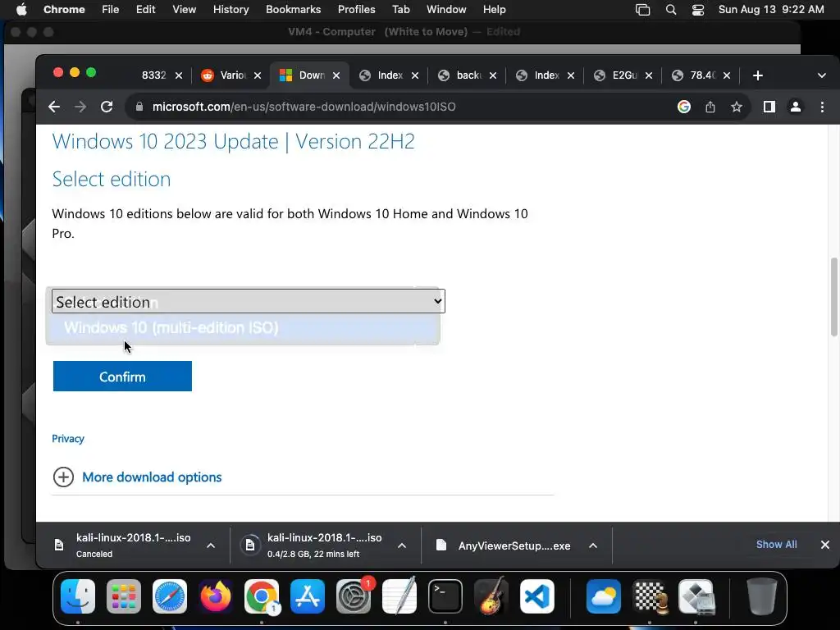Choose Windows 10 (multi-edition ISO) option
Viewport: 840px width, 630px height.
point(243,328)
